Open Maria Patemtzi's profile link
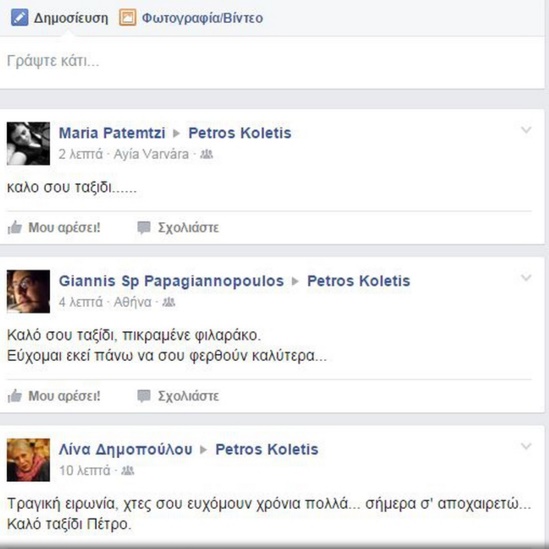The height and width of the screenshot is (549, 549). click(112, 133)
